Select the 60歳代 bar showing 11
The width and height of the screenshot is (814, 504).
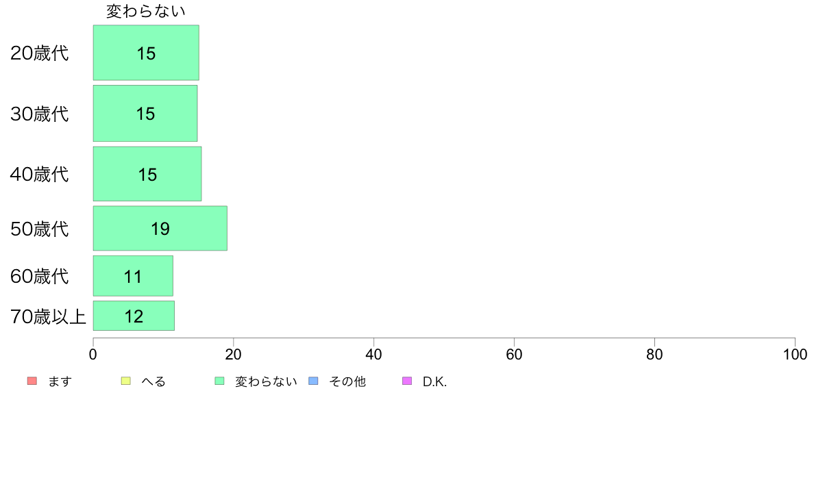point(133,276)
